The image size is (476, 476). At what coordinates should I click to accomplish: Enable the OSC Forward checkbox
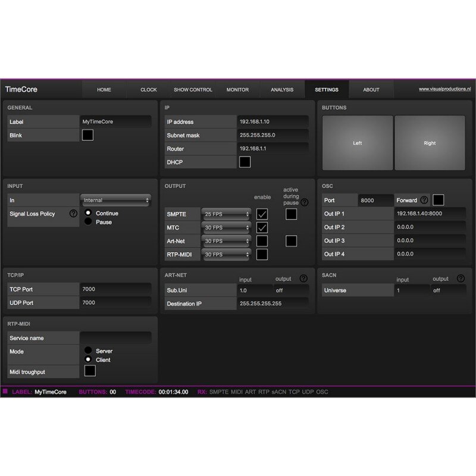(x=438, y=200)
